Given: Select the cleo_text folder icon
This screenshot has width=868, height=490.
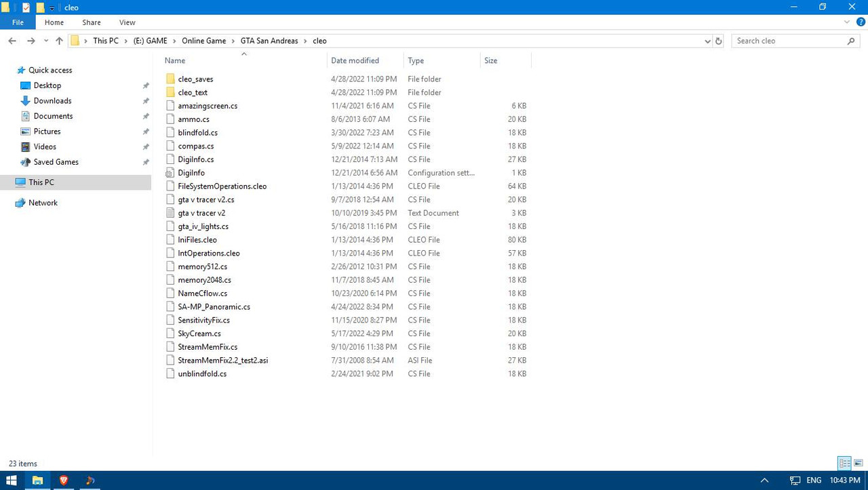Looking at the screenshot, I should tap(170, 93).
